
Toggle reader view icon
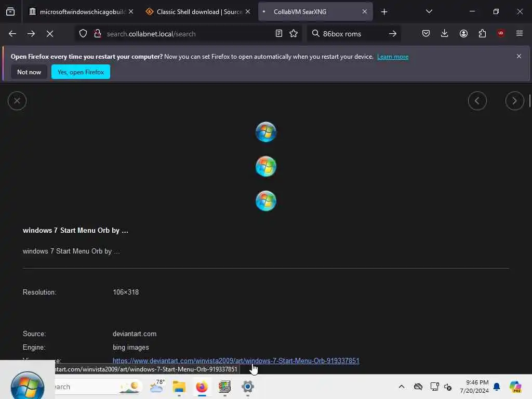tap(278, 34)
